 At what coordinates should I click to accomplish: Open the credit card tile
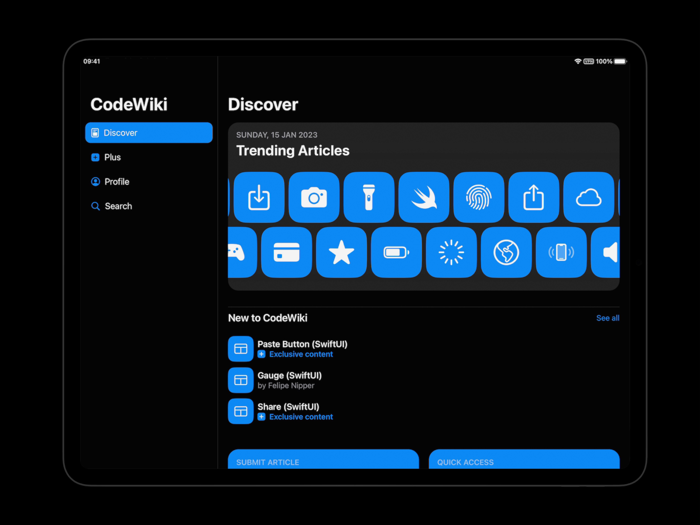[286, 252]
